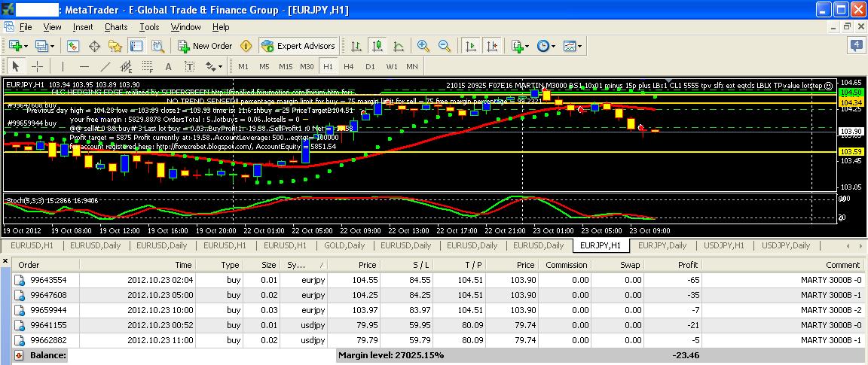Screen dimensions: 868x365
Task: Open the Insert menu
Action: 83,27
